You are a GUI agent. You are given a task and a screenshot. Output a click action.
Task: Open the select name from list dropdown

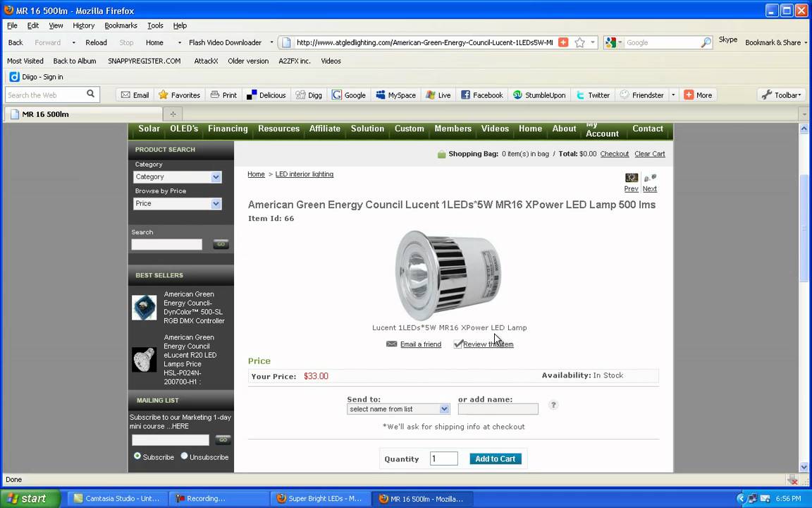(x=398, y=409)
